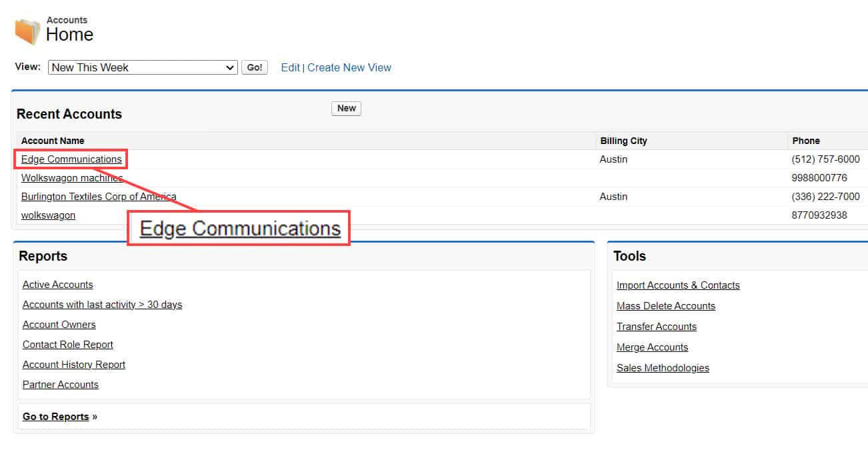Select Austin billing city for Burlington Textiles
Viewport: 868px width, 452px height.
tap(613, 197)
